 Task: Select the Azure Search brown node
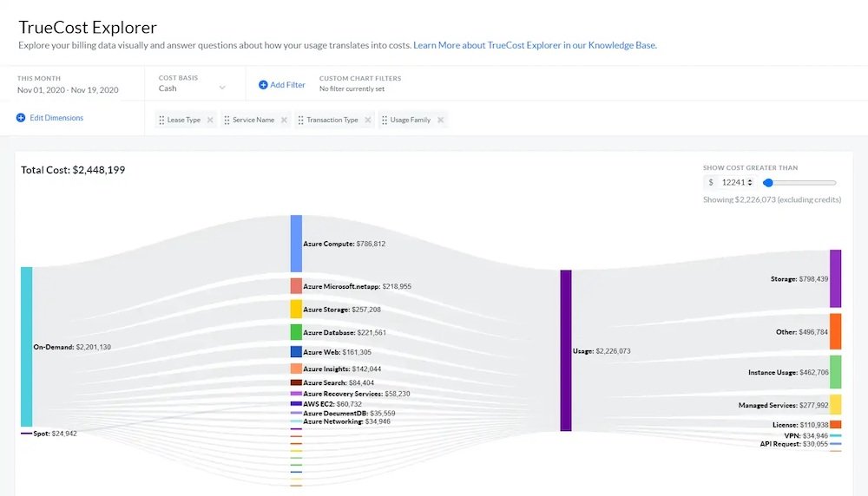[x=296, y=382]
